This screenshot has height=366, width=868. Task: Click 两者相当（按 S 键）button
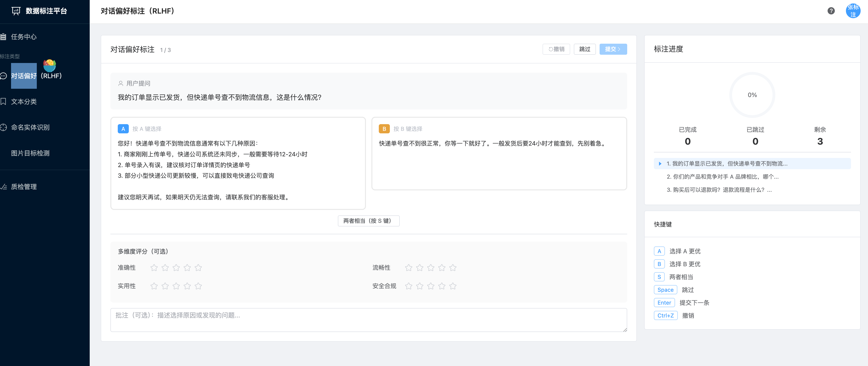click(368, 221)
